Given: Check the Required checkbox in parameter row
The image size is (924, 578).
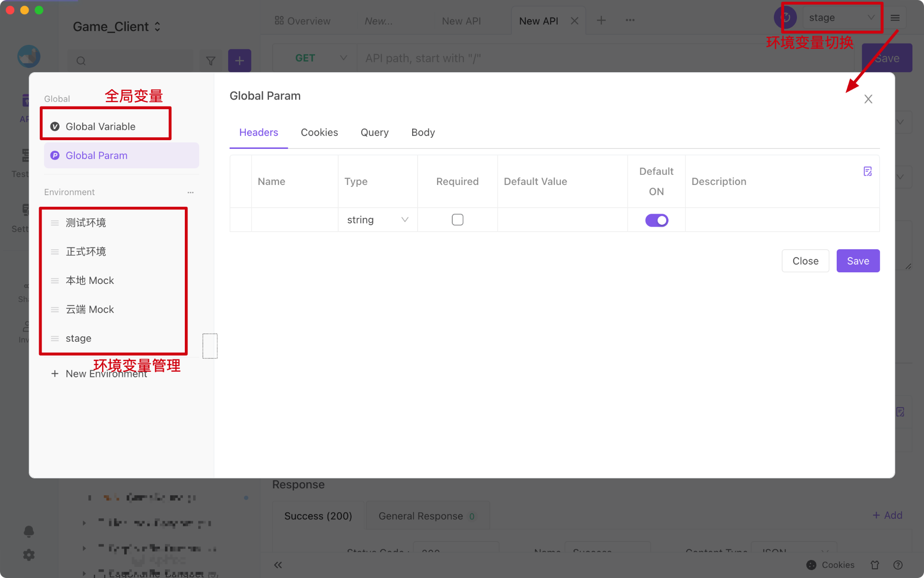Looking at the screenshot, I should [x=457, y=220].
